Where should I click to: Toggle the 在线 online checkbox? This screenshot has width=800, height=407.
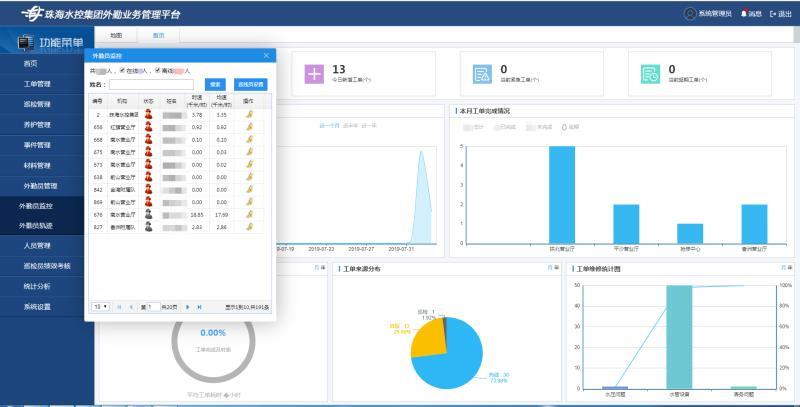pyautogui.click(x=122, y=71)
